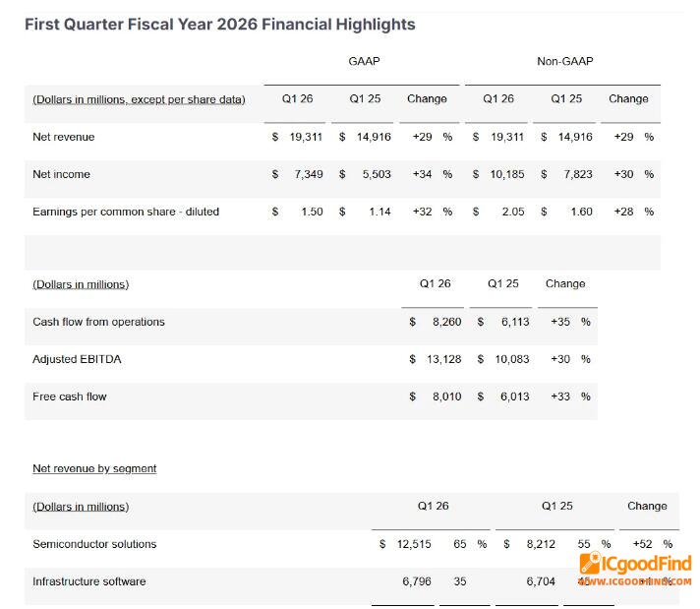Select the Earnings per common share - diluted row
This screenshot has height=609, width=700.
pos(126,212)
